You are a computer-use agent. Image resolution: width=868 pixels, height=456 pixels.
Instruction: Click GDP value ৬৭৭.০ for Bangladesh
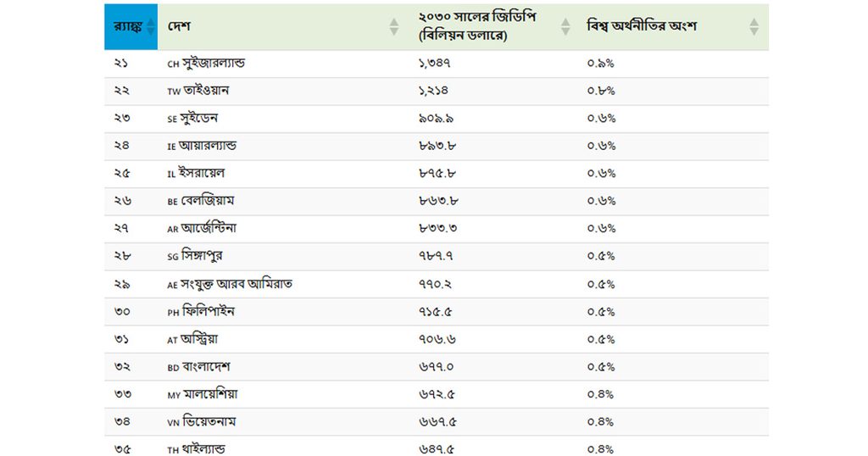pyautogui.click(x=437, y=367)
